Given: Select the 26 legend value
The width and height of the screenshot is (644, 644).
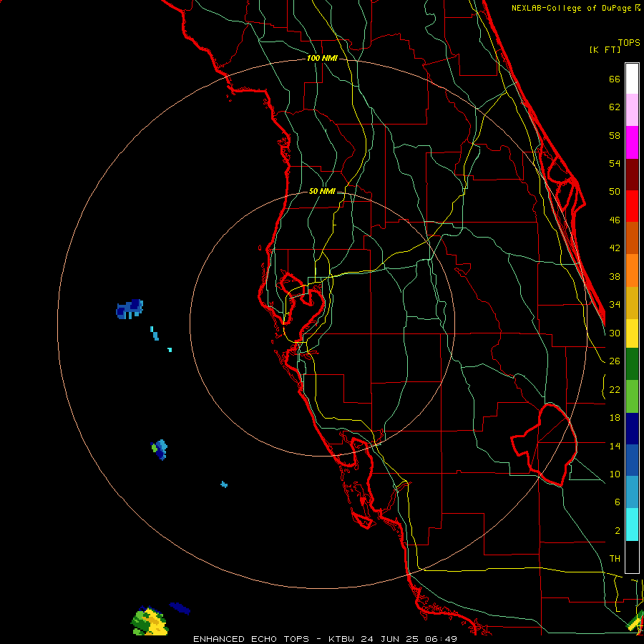Looking at the screenshot, I should tap(615, 361).
